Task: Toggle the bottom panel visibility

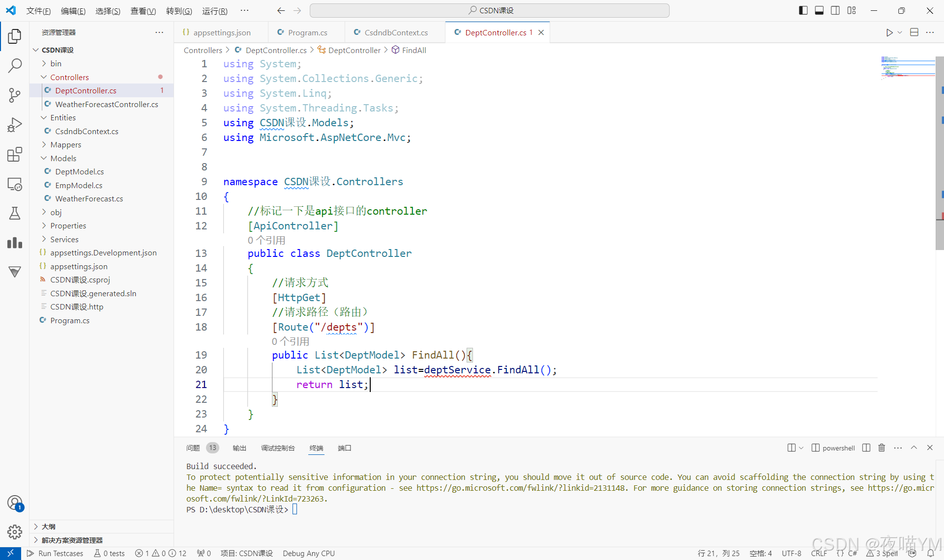Action: (819, 10)
